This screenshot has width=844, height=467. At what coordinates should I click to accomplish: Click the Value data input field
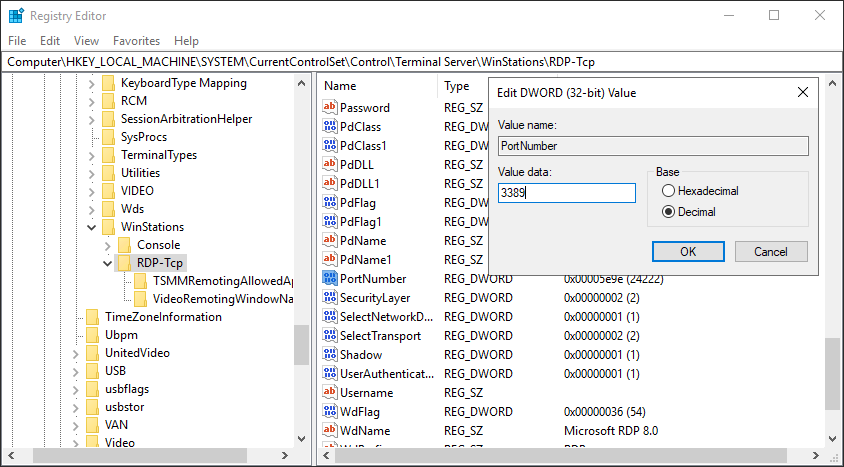pyautogui.click(x=567, y=193)
